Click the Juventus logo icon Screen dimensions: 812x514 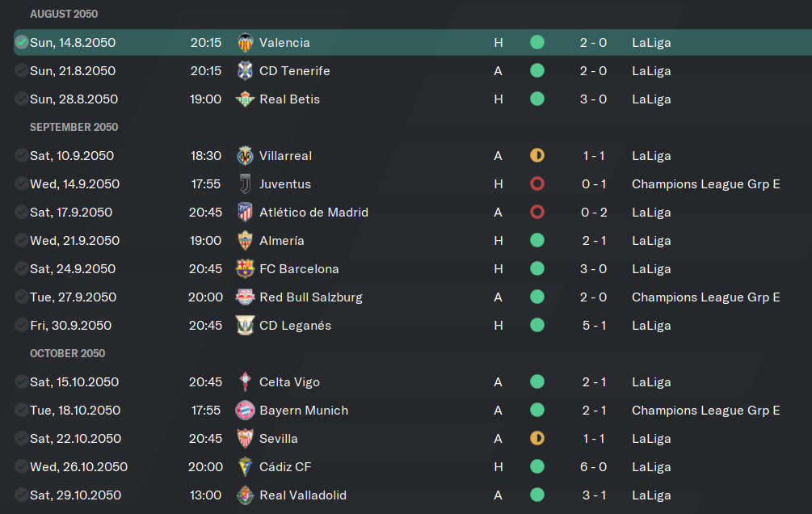point(245,184)
